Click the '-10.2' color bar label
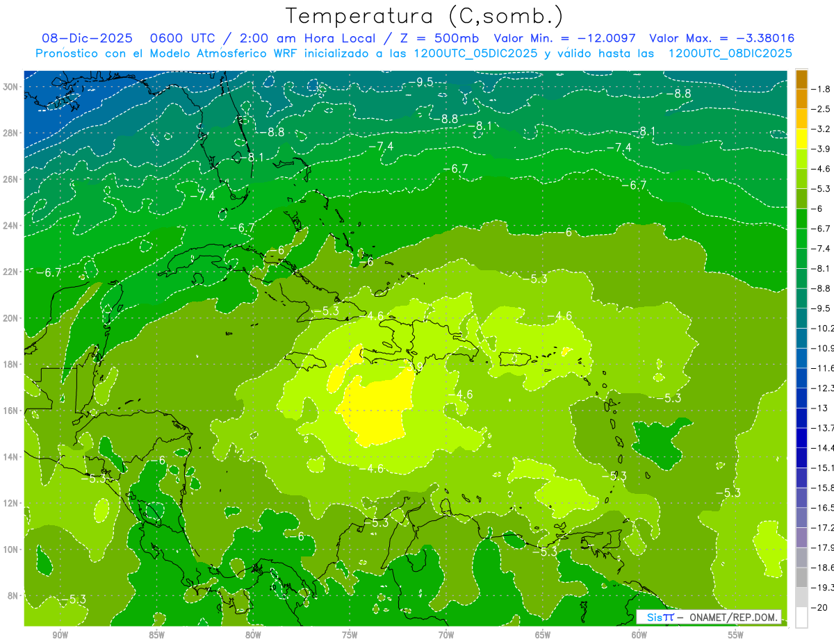 823,329
